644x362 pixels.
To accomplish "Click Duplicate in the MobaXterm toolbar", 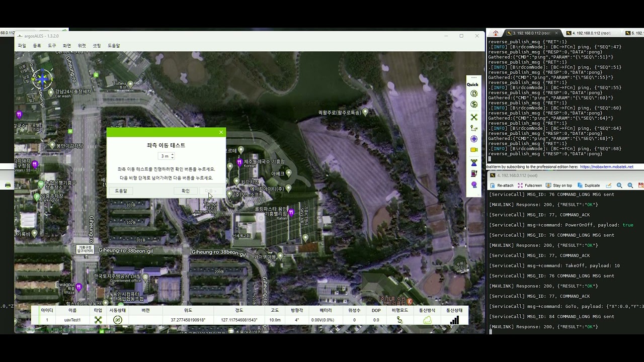I will tap(589, 186).
